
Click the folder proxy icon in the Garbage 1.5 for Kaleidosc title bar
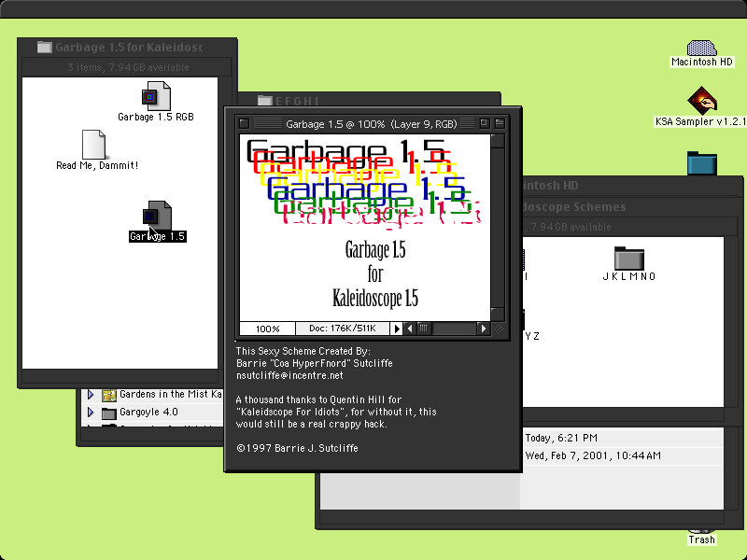[x=44, y=48]
